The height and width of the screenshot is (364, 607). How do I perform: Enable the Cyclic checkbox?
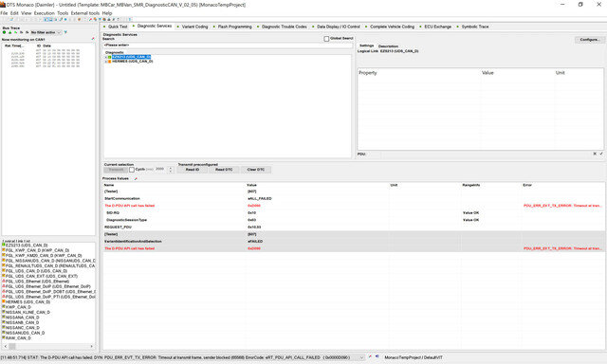[x=132, y=170]
